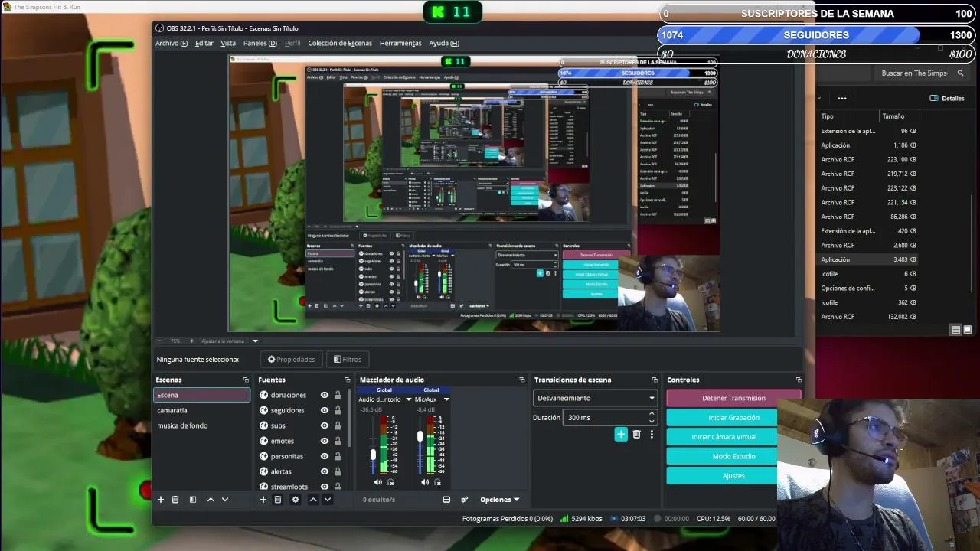The width and height of the screenshot is (980, 551).
Task: Select the camaratia scene
Action: pyautogui.click(x=202, y=410)
